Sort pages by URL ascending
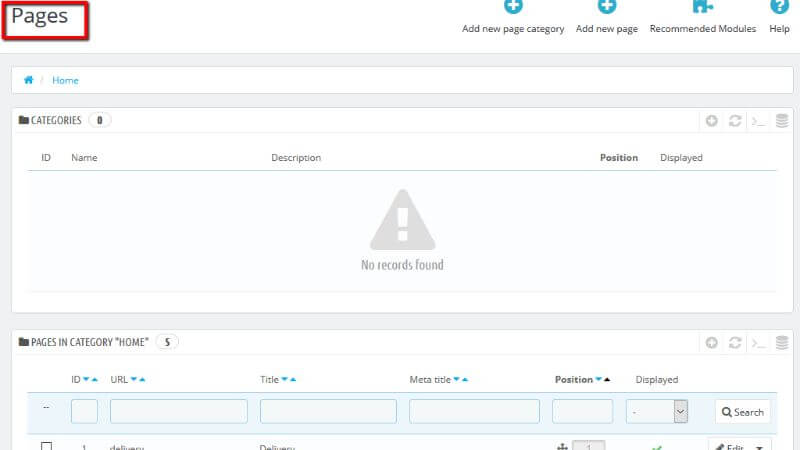Screen dimensions: 800x450 tap(142, 379)
